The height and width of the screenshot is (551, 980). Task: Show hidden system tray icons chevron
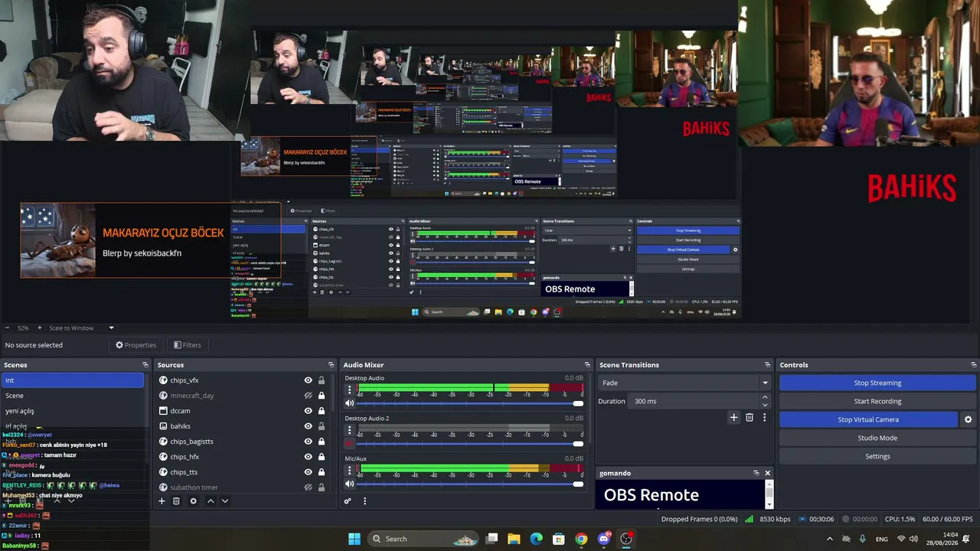pyautogui.click(x=829, y=539)
